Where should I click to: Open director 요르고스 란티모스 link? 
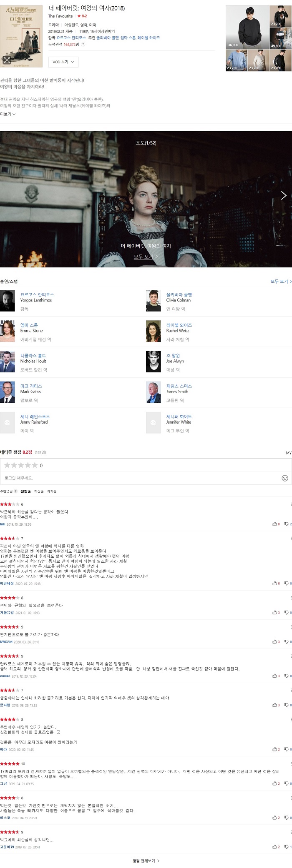coord(37,294)
